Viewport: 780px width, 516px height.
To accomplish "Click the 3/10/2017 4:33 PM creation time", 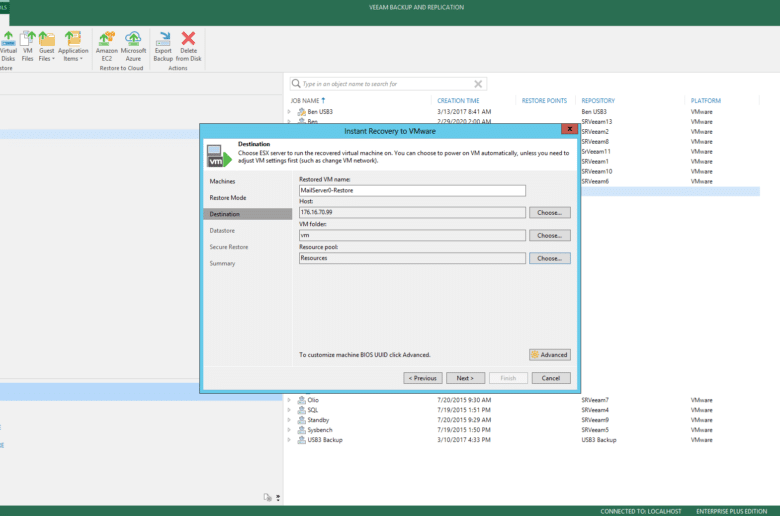I will coord(464,440).
